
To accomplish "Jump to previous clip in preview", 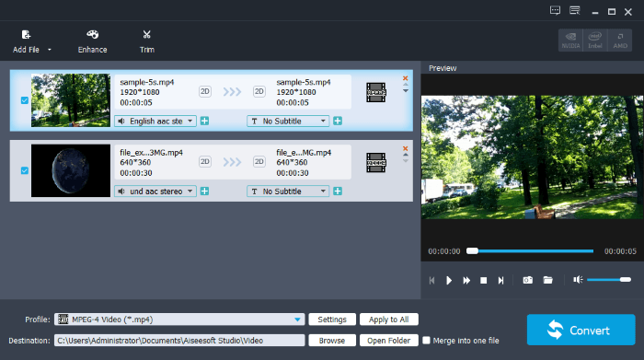I will click(x=431, y=280).
